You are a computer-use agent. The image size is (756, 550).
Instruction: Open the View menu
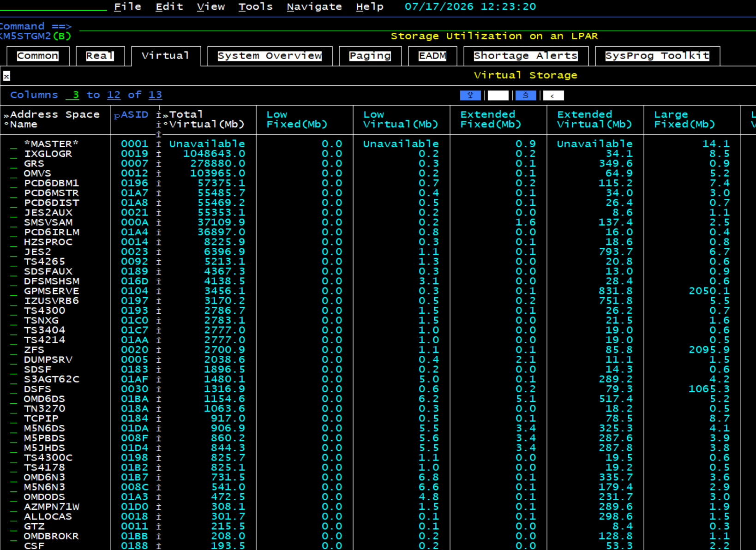click(210, 7)
